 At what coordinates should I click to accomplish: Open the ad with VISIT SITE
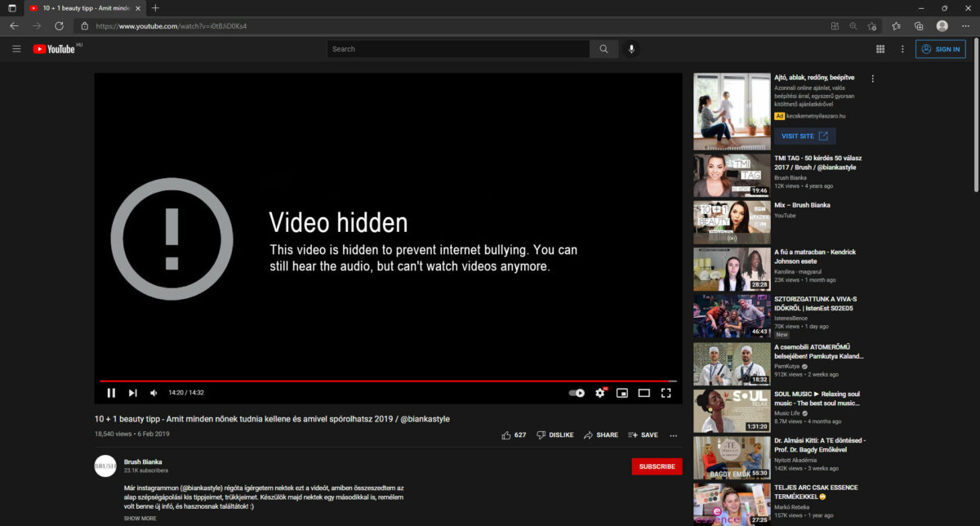tap(804, 136)
